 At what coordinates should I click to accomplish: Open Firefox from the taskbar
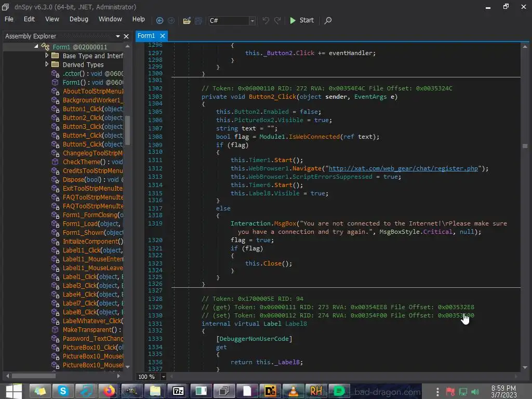click(109, 391)
